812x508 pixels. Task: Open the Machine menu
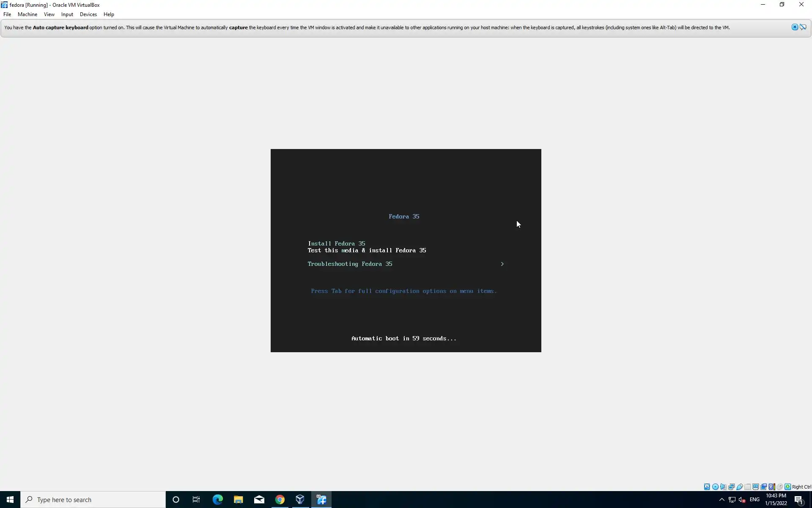(27, 14)
